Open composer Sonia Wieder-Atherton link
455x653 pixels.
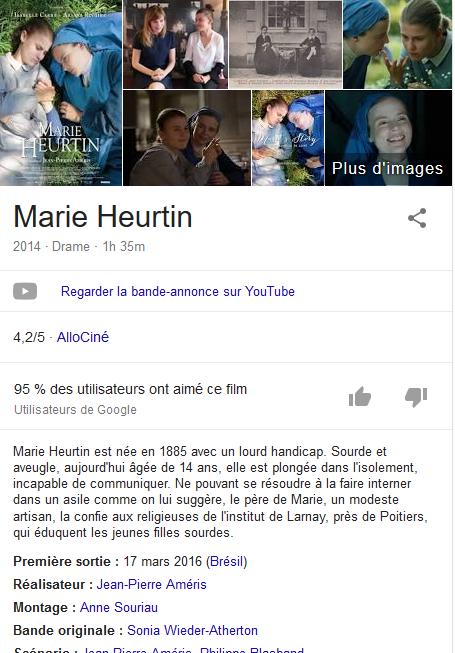tap(192, 630)
